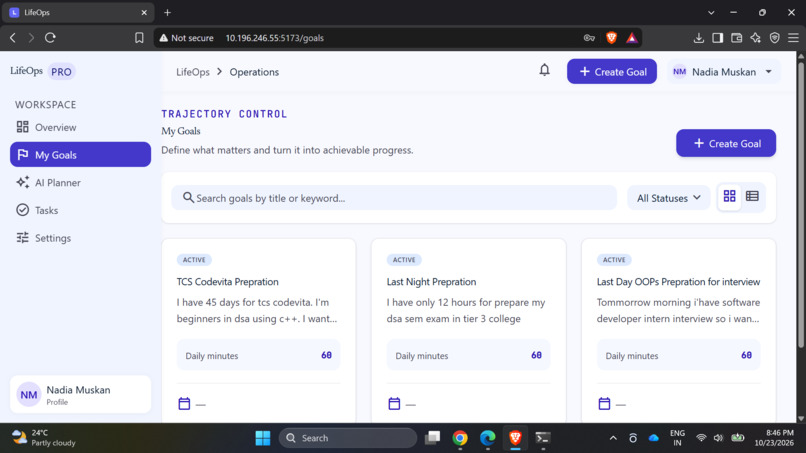Select My Goals in the sidebar

80,155
